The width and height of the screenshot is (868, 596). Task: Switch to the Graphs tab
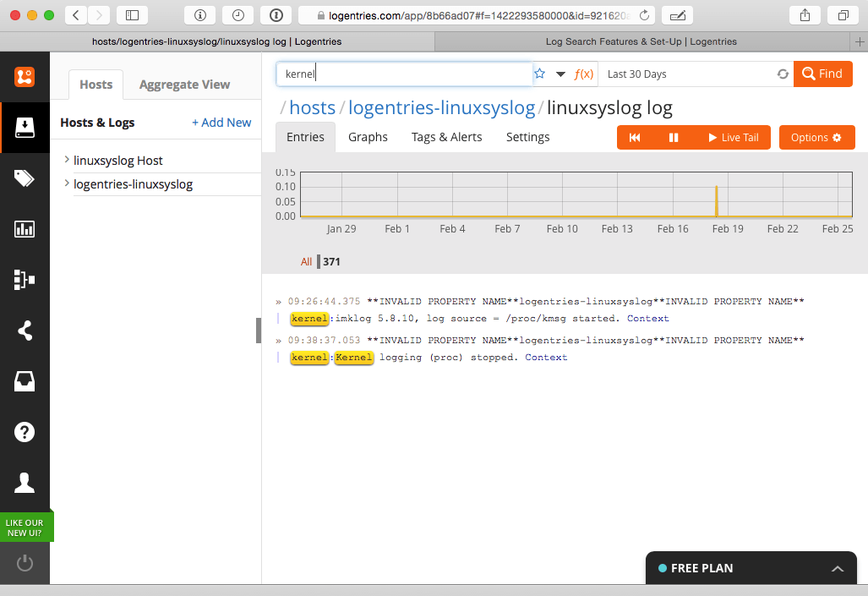point(368,137)
